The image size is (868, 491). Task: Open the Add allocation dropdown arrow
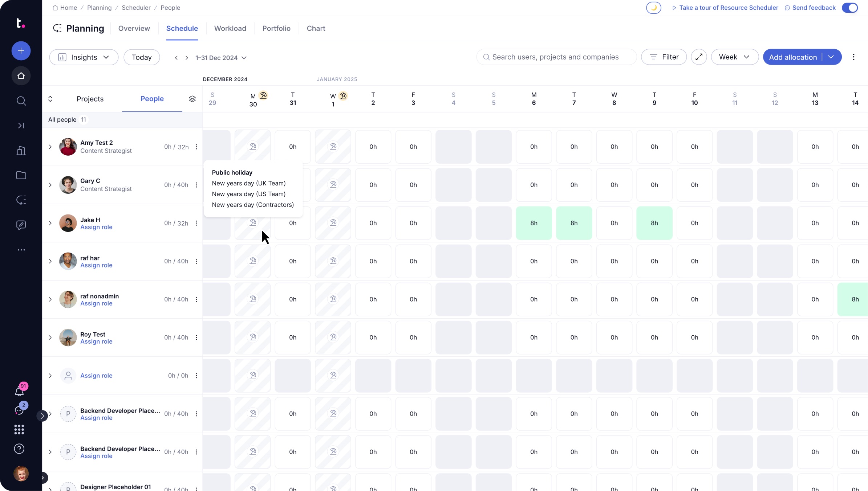[831, 57]
